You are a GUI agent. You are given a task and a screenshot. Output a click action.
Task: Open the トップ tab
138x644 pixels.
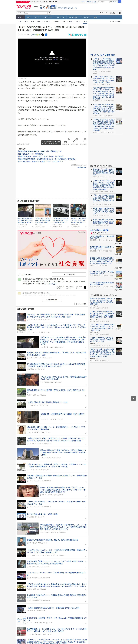pyautogui.click(x=20, y=17)
